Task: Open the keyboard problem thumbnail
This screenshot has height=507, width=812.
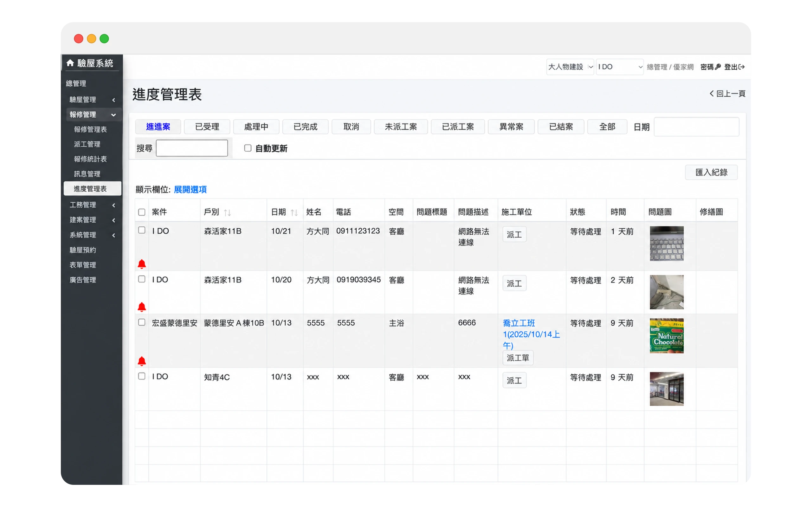Action: click(x=667, y=244)
